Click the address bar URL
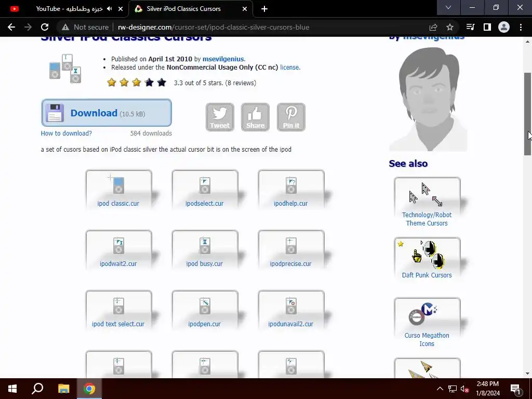The width and height of the screenshot is (532, 399). coord(214,27)
